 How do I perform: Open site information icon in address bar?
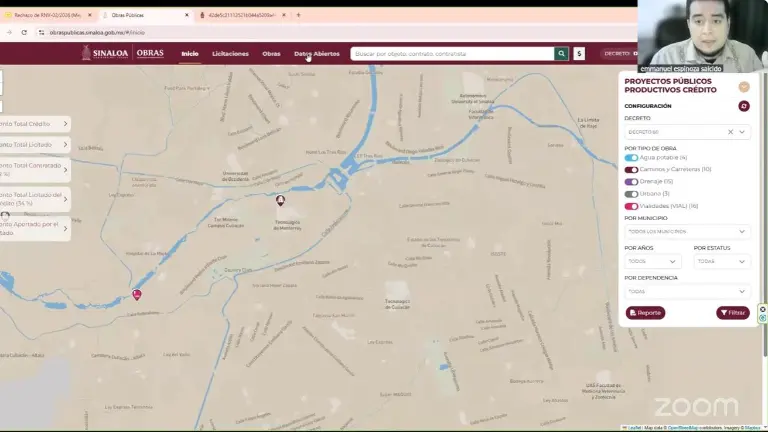coord(41,32)
